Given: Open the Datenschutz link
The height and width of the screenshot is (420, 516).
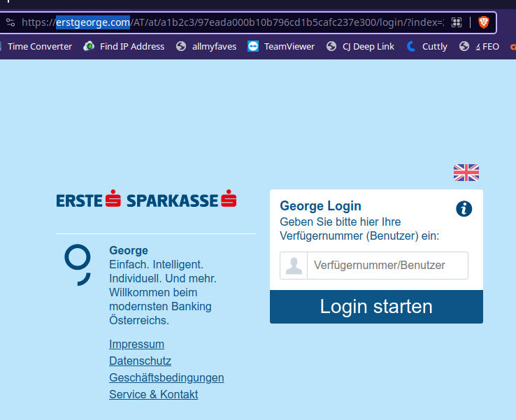Looking at the screenshot, I should pos(141,361).
